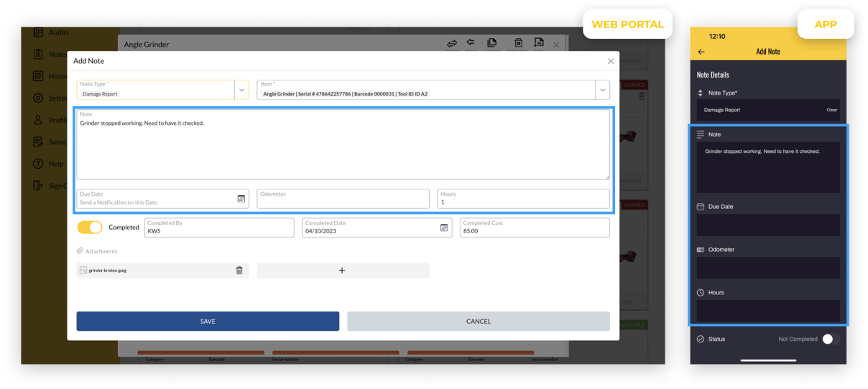The image size is (868, 389).
Task: Toggle the Completed switch off in the web form
Action: pyautogui.click(x=90, y=228)
